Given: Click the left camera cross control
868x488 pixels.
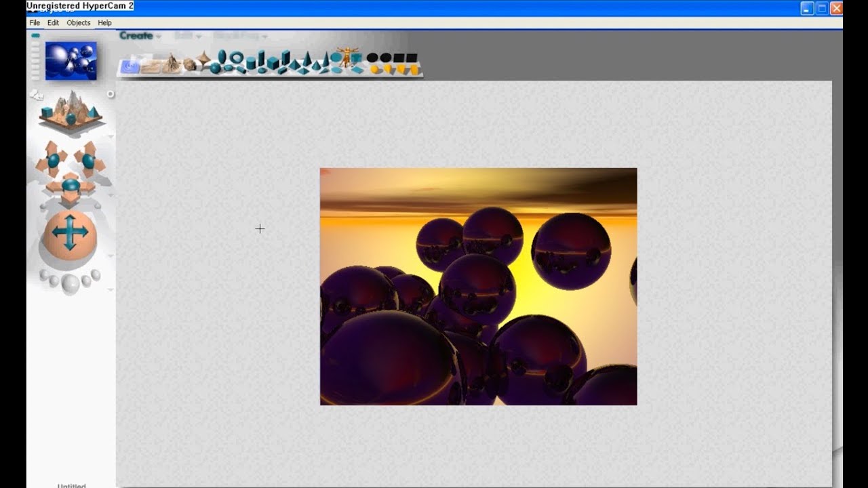Looking at the screenshot, I should 54,159.
